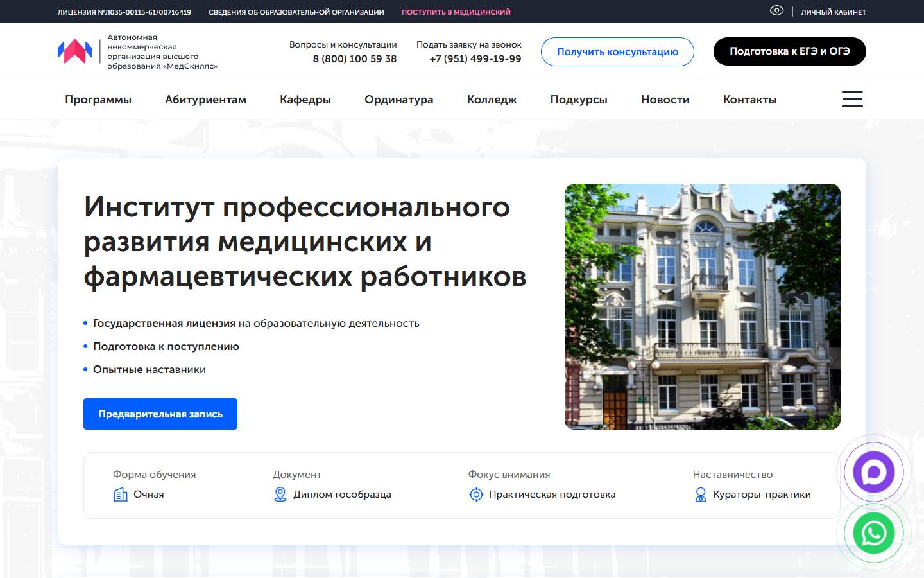Click the Вопросы и консультации label
The height and width of the screenshot is (578, 924).
343,44
